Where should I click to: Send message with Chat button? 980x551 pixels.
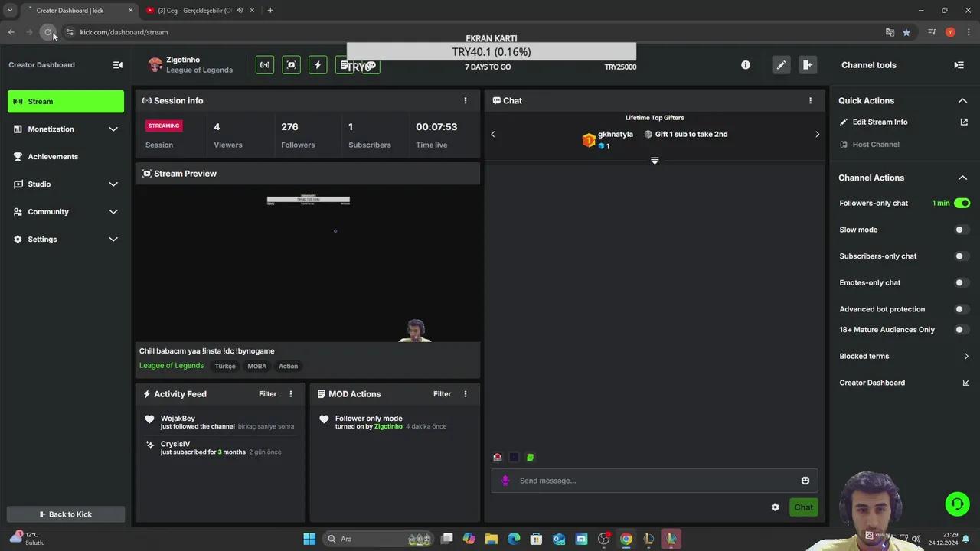(x=803, y=507)
